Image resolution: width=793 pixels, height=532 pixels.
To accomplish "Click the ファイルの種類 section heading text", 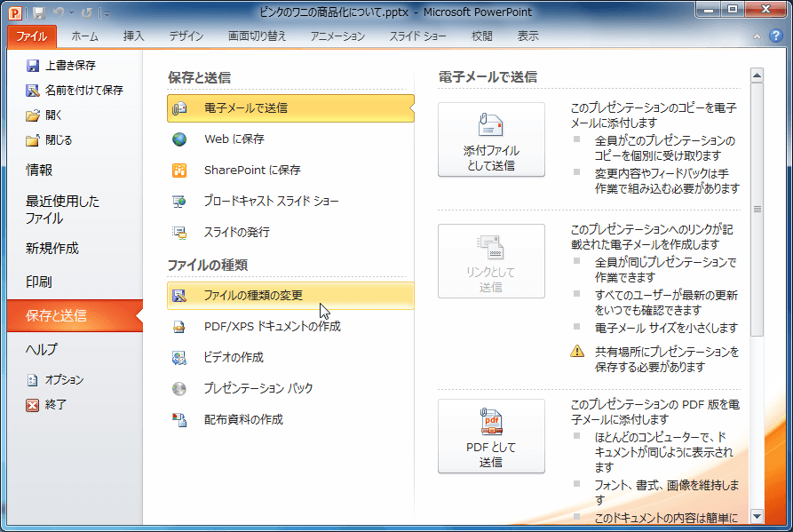I will tap(208, 265).
